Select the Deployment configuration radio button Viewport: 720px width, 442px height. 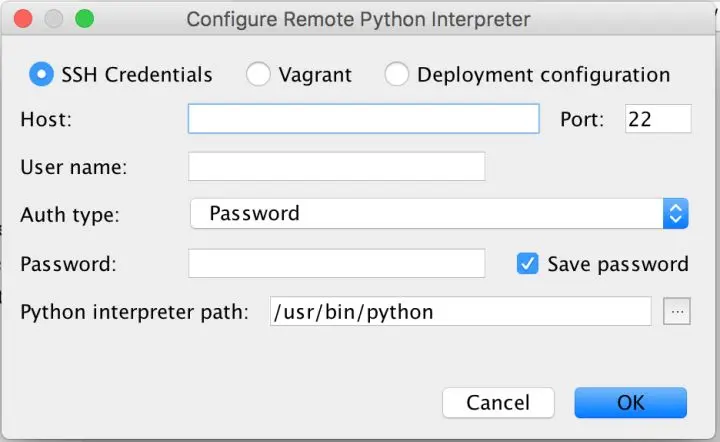[x=397, y=74]
